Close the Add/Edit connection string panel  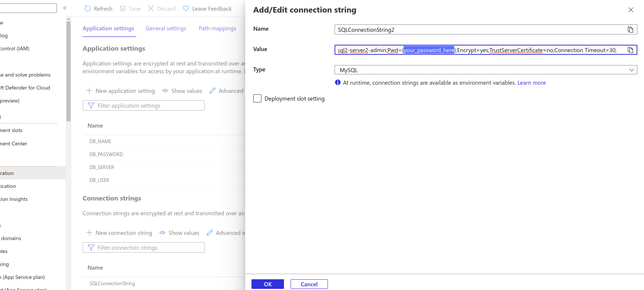[631, 10]
